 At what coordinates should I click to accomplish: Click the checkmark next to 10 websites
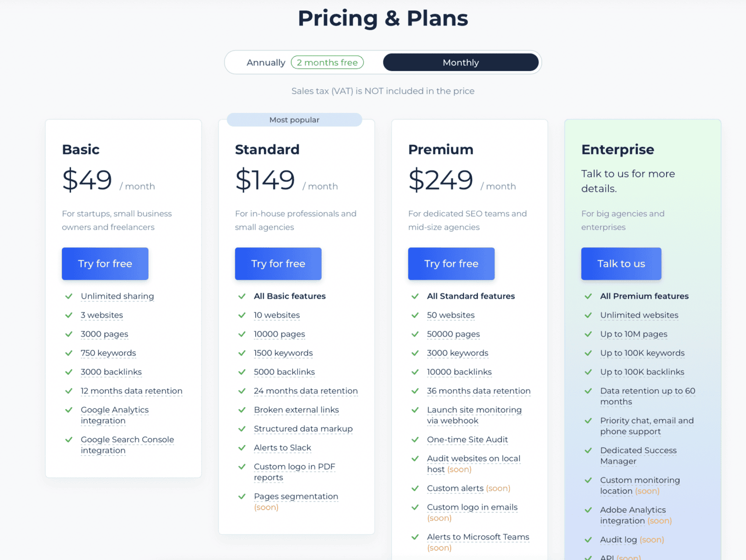[242, 315]
